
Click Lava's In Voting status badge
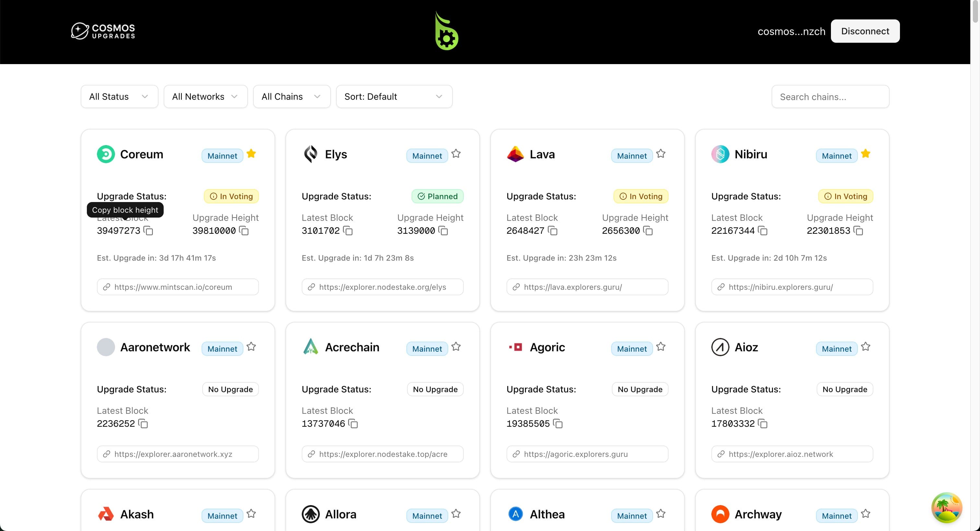coord(641,196)
